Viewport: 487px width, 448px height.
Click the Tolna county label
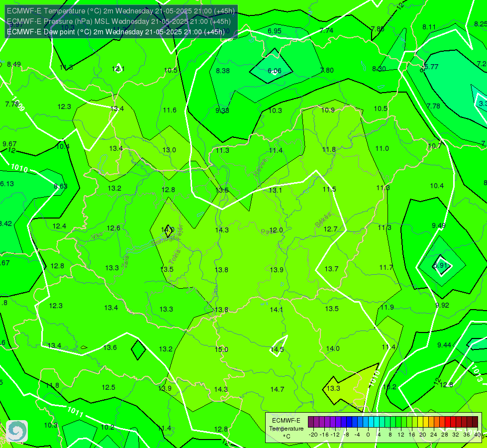click(175, 257)
